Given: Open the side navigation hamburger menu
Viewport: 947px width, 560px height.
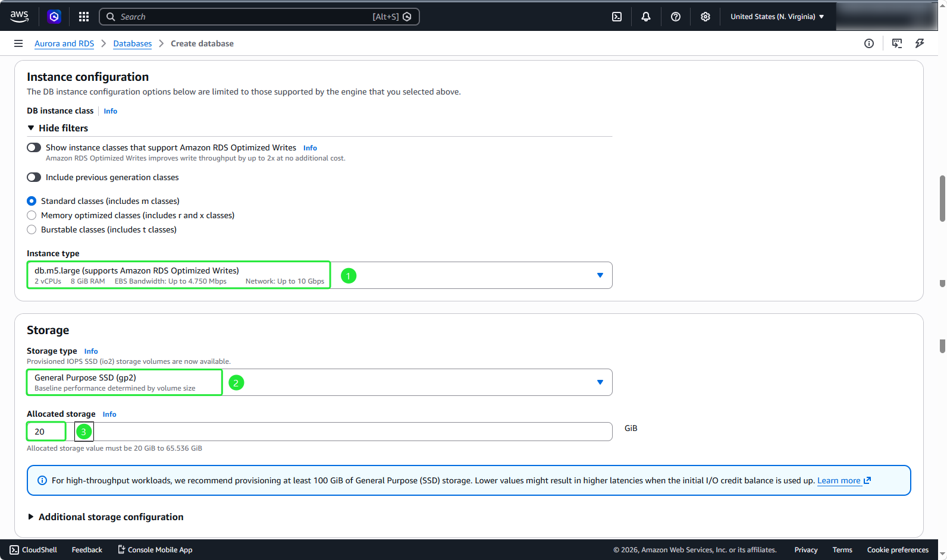Looking at the screenshot, I should point(18,43).
